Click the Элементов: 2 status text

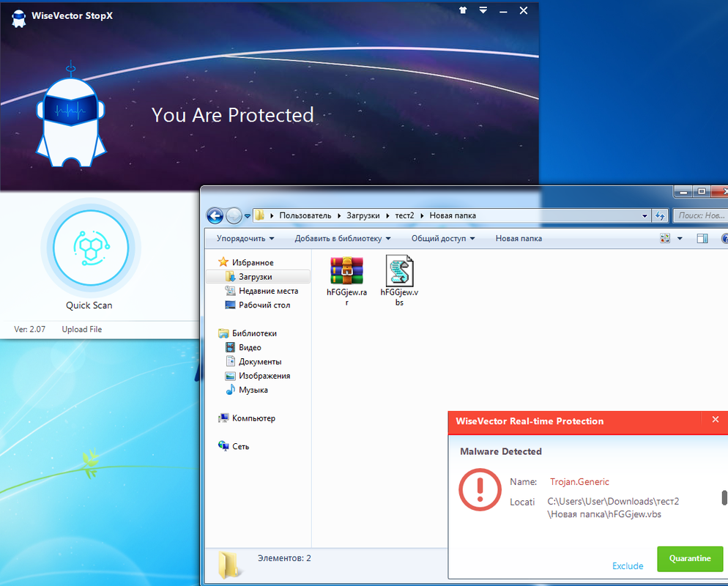tap(284, 558)
